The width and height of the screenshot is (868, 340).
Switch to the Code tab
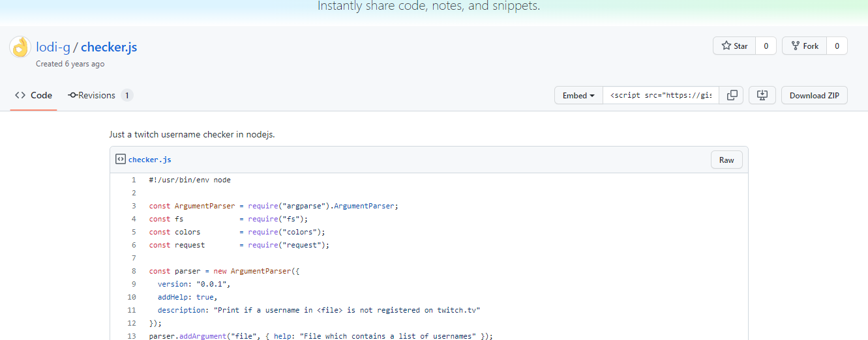(34, 95)
